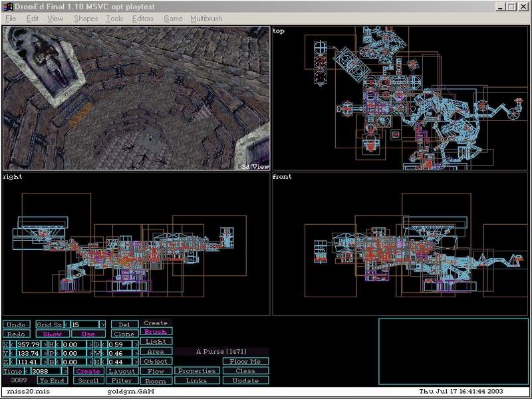Switch to Scroll panel mode
Viewport: 532px width, 399px height.
[x=88, y=380]
